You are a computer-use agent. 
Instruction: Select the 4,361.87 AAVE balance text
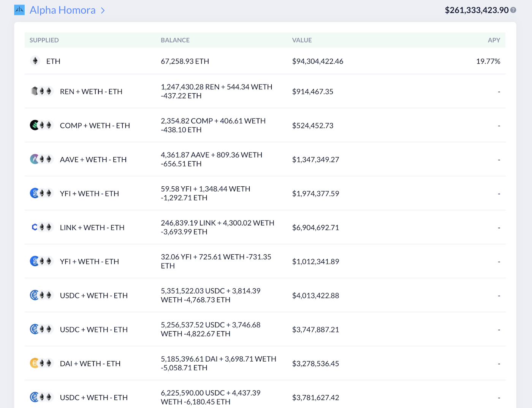point(212,159)
